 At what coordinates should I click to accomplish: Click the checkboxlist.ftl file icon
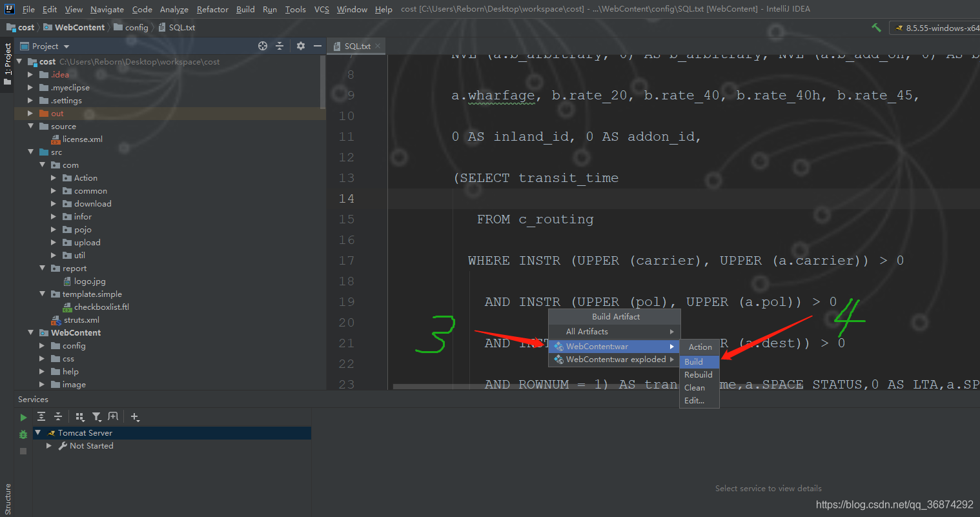click(x=67, y=307)
